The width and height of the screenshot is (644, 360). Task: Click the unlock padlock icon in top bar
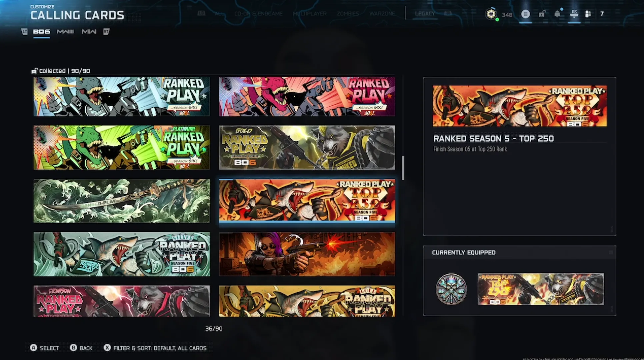pos(542,14)
